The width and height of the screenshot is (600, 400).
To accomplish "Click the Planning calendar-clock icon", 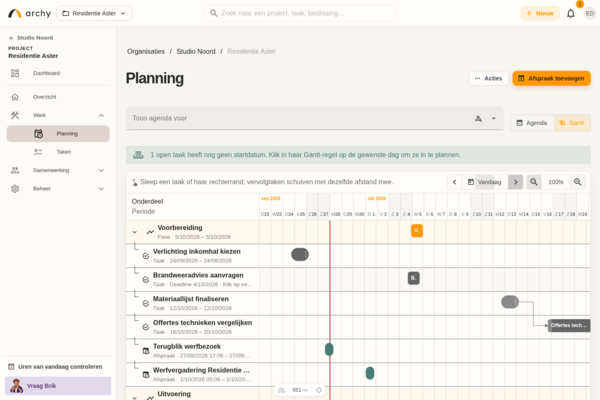I will [x=38, y=134].
